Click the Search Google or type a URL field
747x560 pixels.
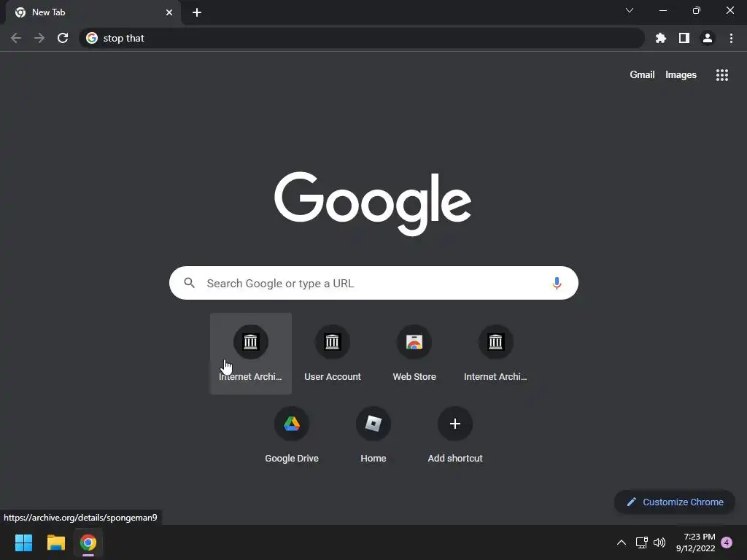tap(373, 283)
